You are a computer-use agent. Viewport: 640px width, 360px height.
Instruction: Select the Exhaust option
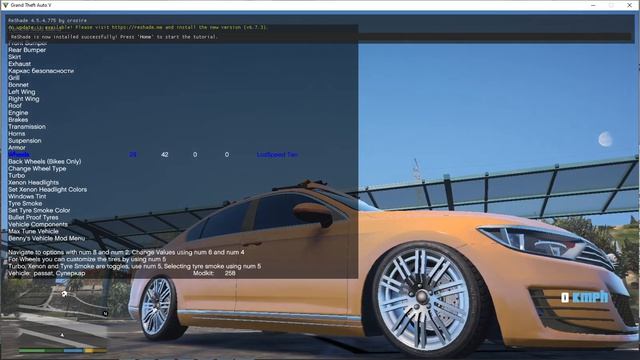(x=19, y=64)
